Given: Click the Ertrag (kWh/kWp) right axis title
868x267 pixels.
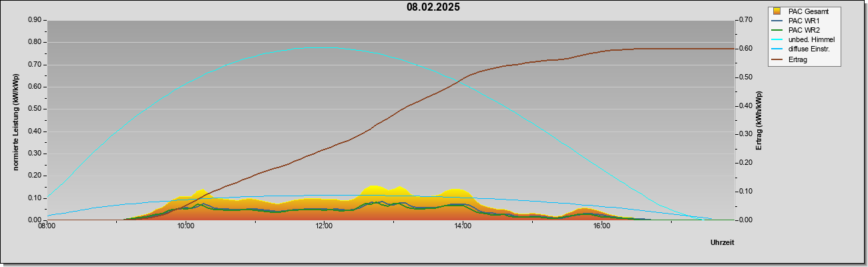Looking at the screenshot, I should [758, 120].
